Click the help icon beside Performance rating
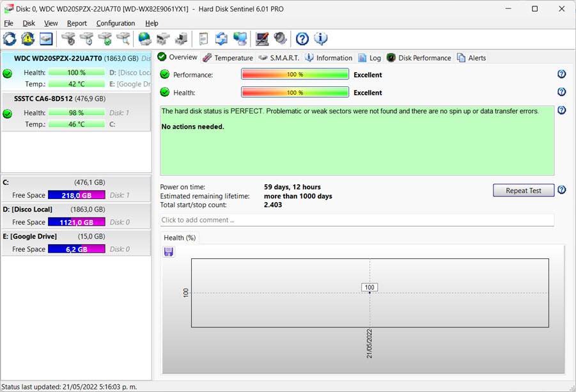576x392 pixels. point(562,74)
